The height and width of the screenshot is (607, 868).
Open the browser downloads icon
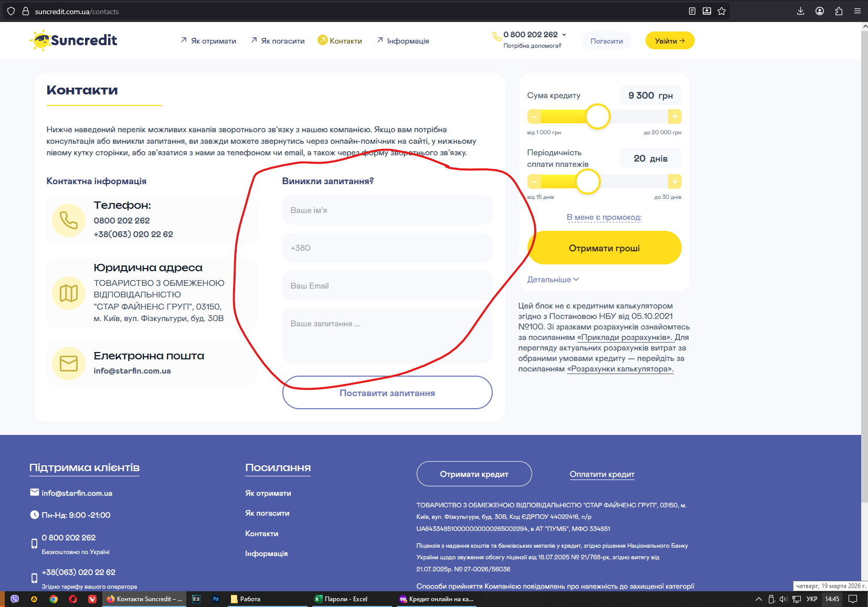(x=801, y=11)
